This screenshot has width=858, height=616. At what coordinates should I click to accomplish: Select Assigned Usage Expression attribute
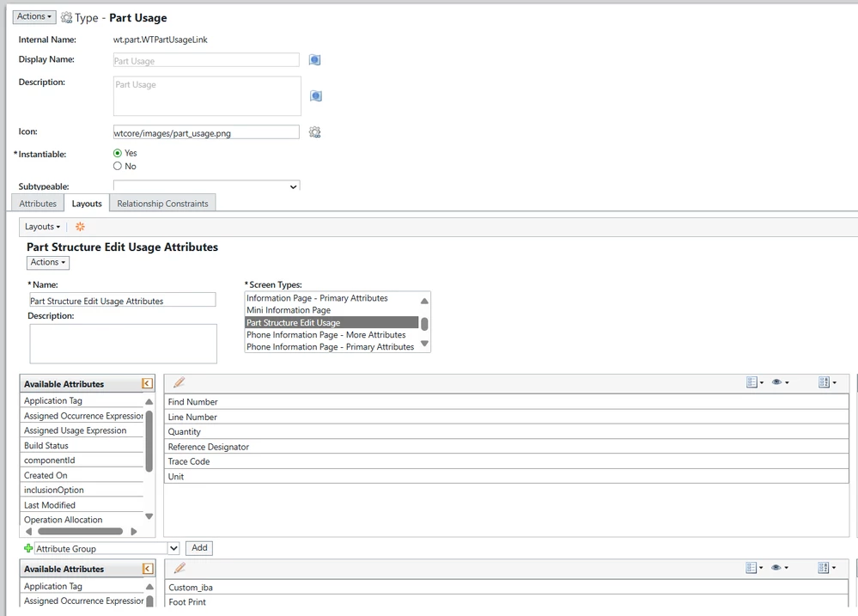coord(82,430)
